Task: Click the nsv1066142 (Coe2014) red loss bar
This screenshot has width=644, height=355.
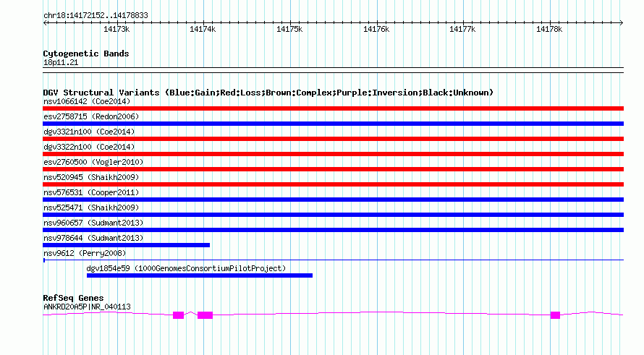Action: (333, 108)
